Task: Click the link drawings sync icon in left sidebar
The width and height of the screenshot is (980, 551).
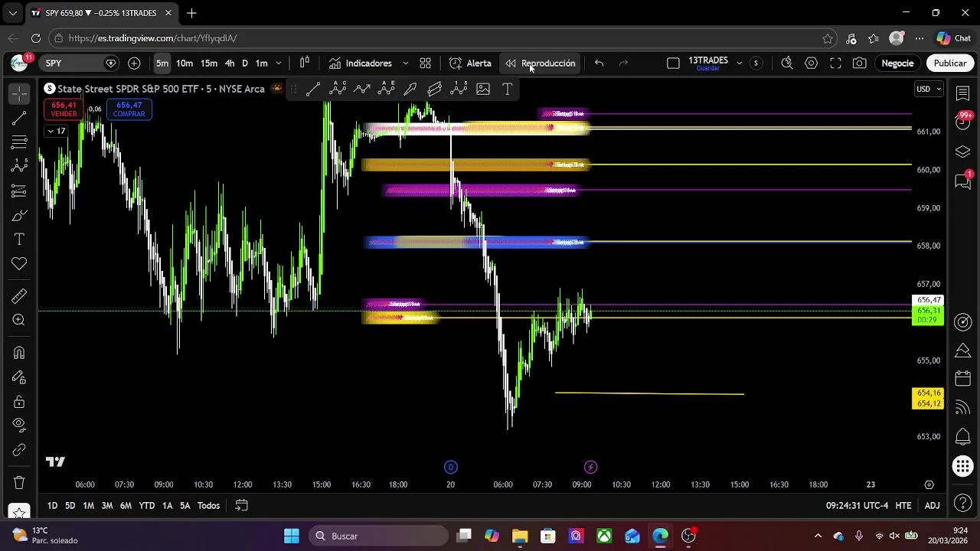Action: pos(19,450)
